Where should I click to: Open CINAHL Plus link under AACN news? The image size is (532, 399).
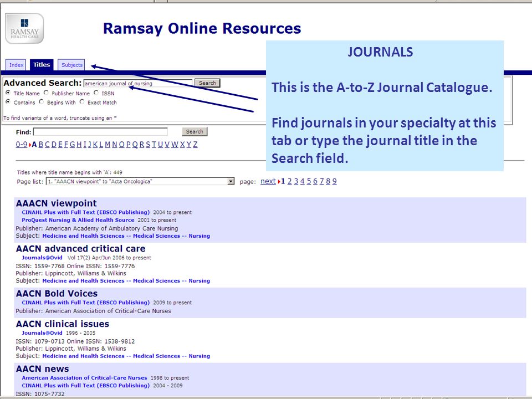[85, 386]
